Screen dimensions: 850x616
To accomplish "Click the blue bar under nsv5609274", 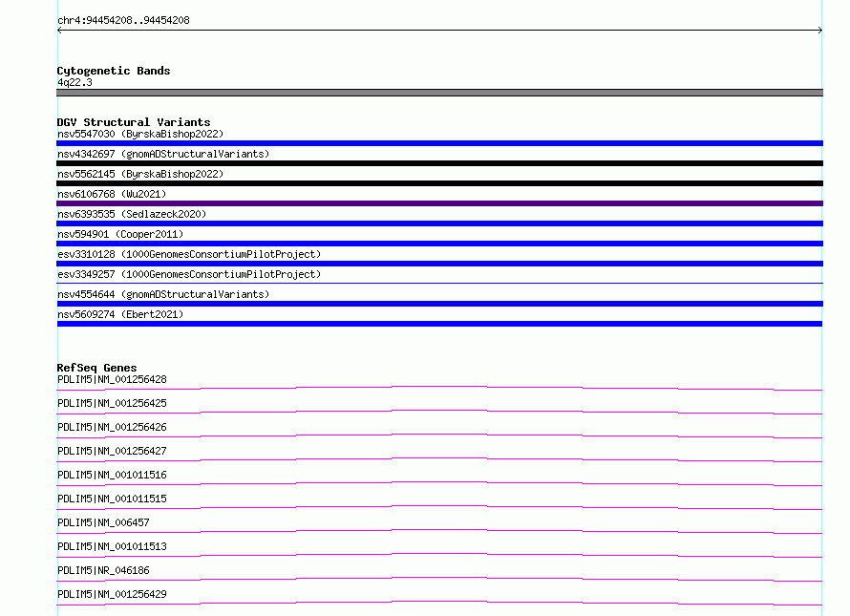I will tap(439, 324).
